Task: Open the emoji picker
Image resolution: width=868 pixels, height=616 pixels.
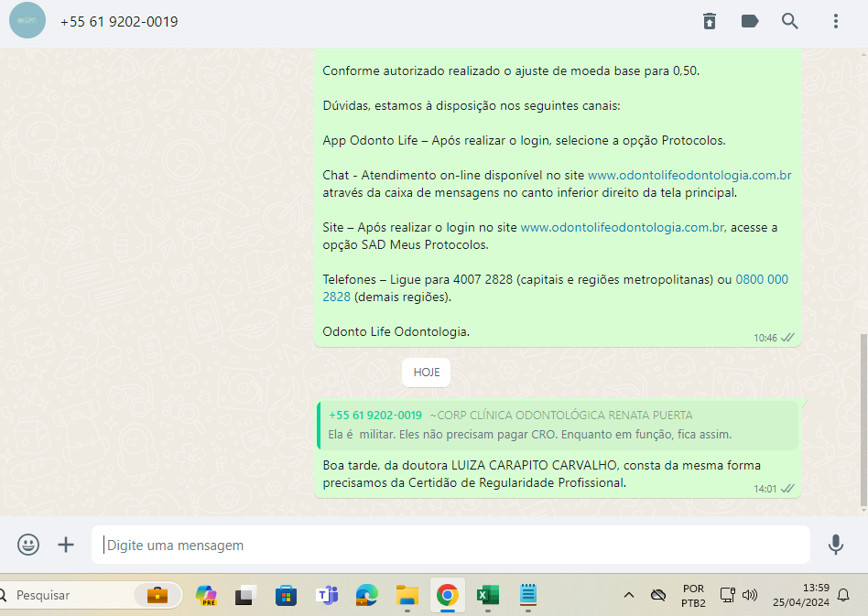Action: [x=28, y=545]
